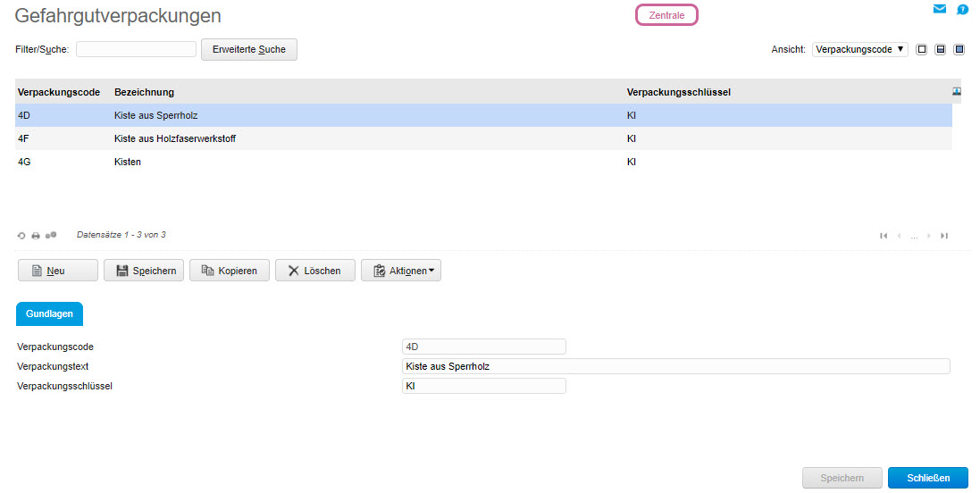
Task: Click the refresh records icon
Action: click(21, 236)
